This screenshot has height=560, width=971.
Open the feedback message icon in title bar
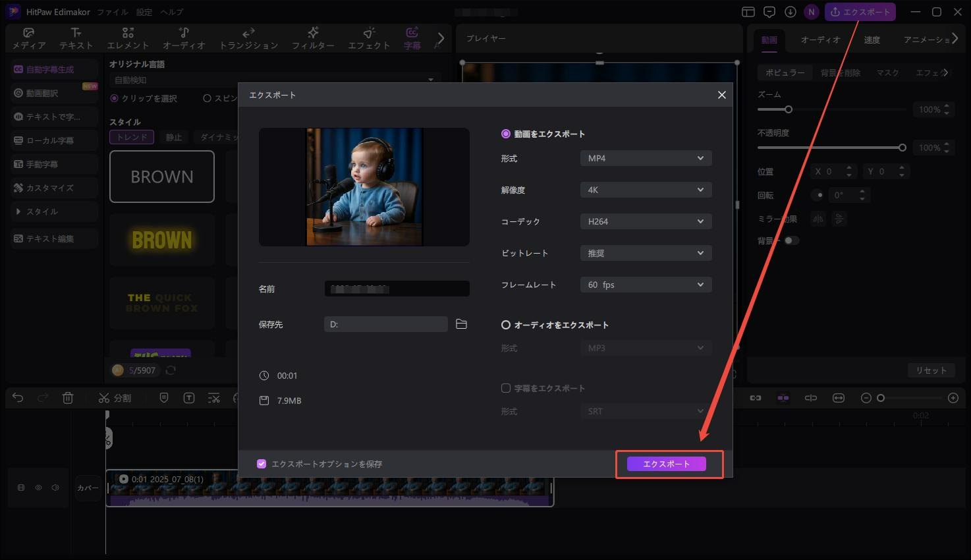769,12
